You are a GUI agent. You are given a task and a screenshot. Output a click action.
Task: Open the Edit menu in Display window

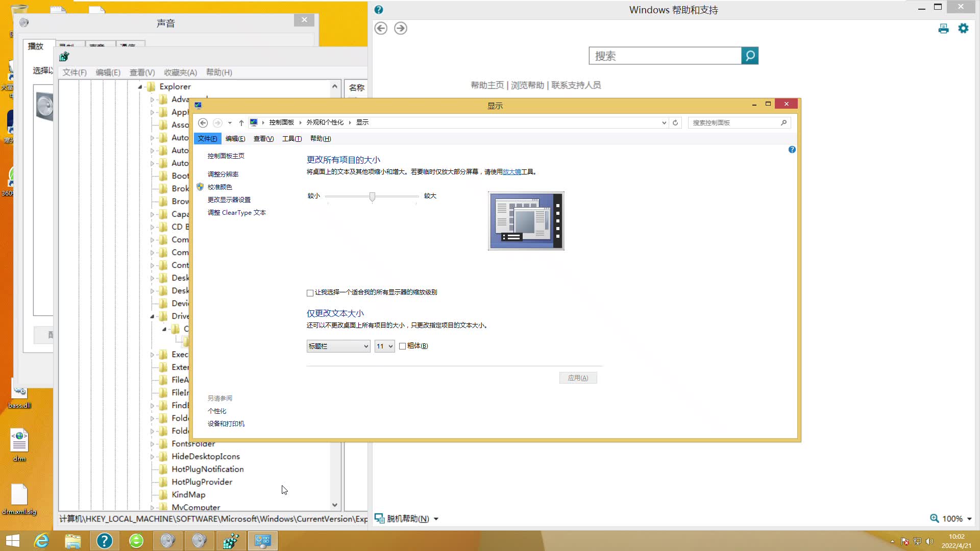(235, 139)
